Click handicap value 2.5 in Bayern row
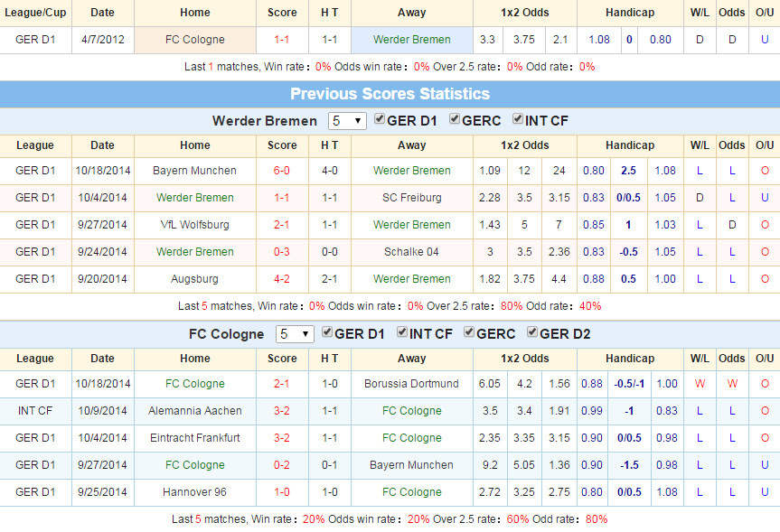Screen dimensions: 780x532 point(628,171)
